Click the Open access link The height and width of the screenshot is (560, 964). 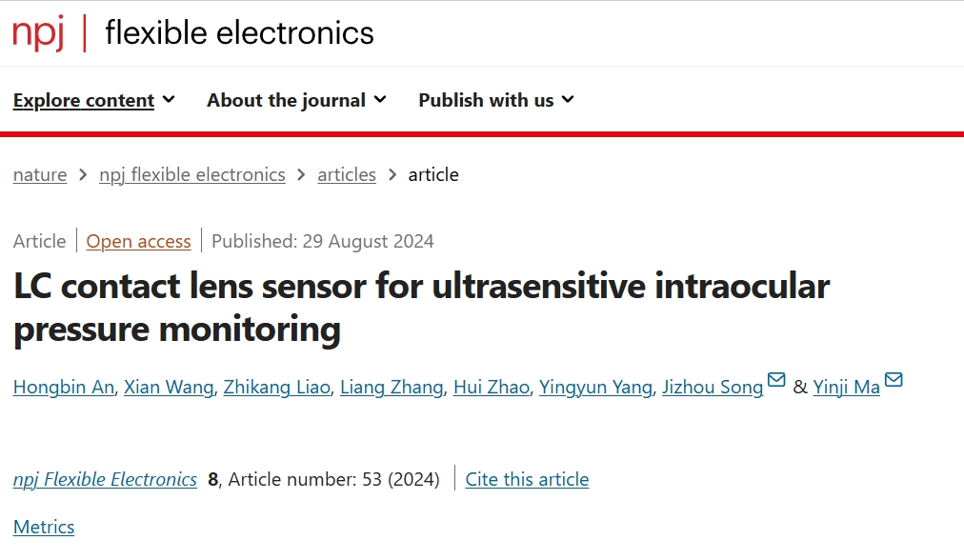point(139,242)
